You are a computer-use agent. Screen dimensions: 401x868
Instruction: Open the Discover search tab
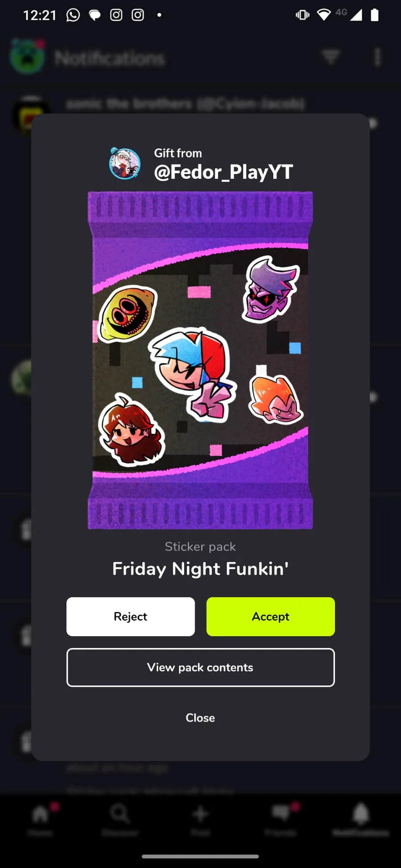pyautogui.click(x=120, y=815)
